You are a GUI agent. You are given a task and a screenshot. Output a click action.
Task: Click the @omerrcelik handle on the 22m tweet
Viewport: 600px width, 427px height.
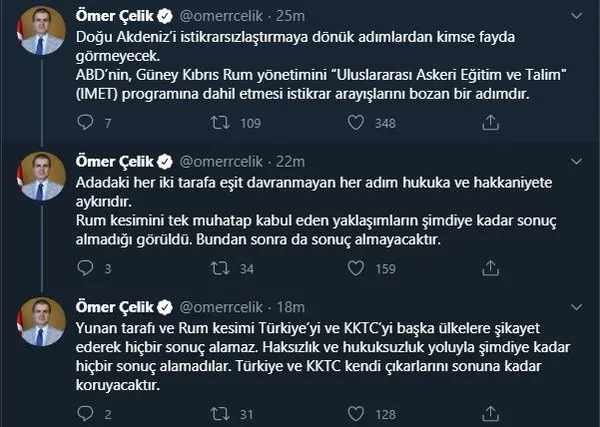pyautogui.click(x=225, y=162)
